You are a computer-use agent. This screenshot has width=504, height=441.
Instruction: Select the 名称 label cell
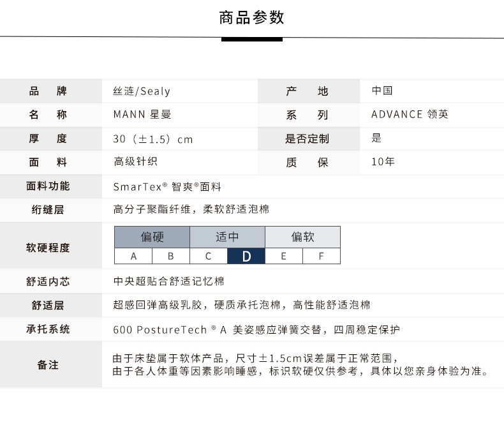coord(51,114)
